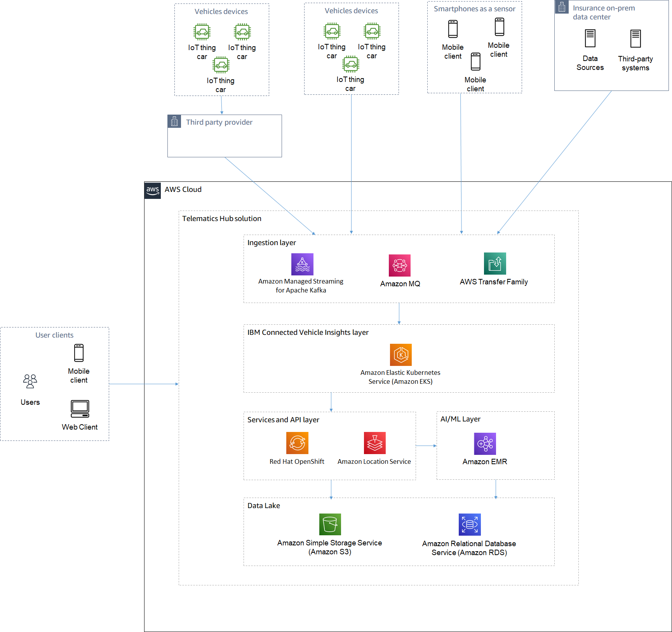Click "Mobile client" label in User clients
672x632 pixels.
pos(79,376)
